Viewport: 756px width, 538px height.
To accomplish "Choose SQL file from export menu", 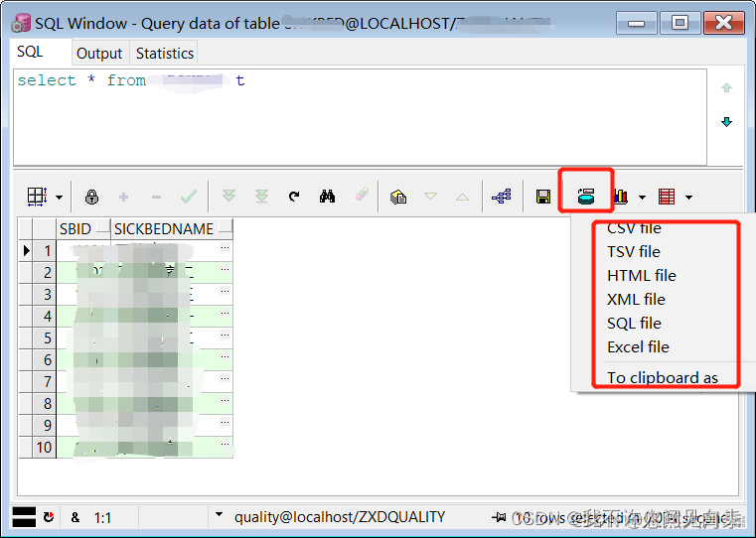I will [x=634, y=324].
